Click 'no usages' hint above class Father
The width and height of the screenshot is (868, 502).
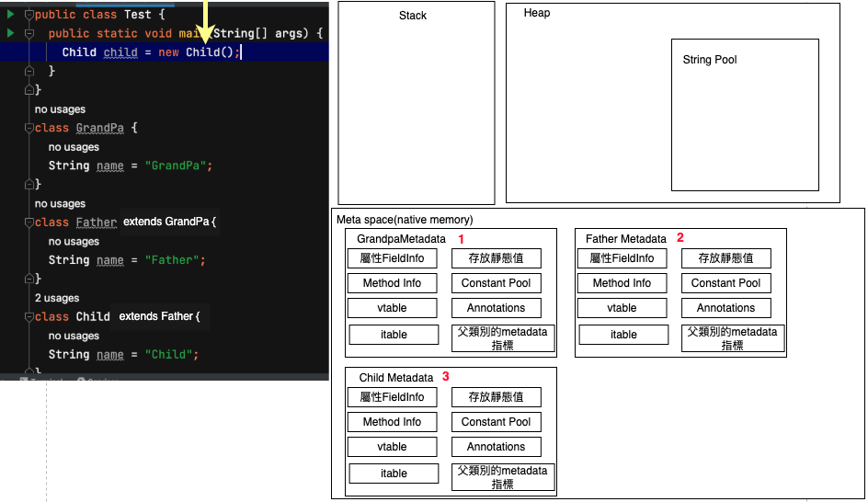(x=60, y=204)
